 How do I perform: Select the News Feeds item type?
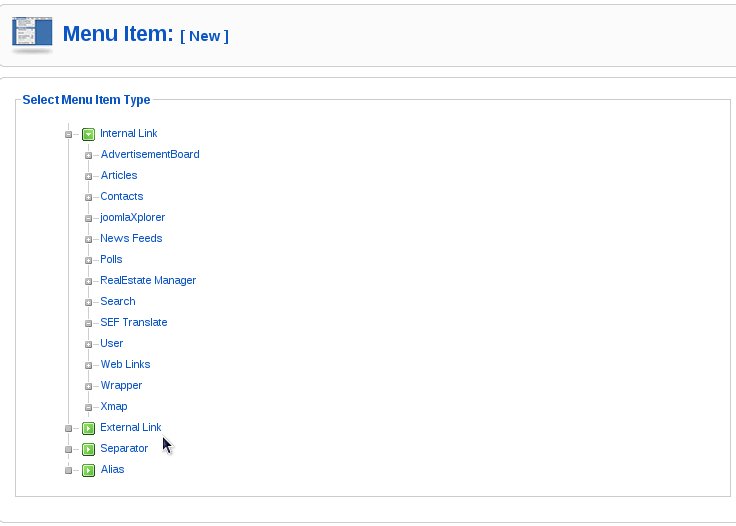click(131, 238)
